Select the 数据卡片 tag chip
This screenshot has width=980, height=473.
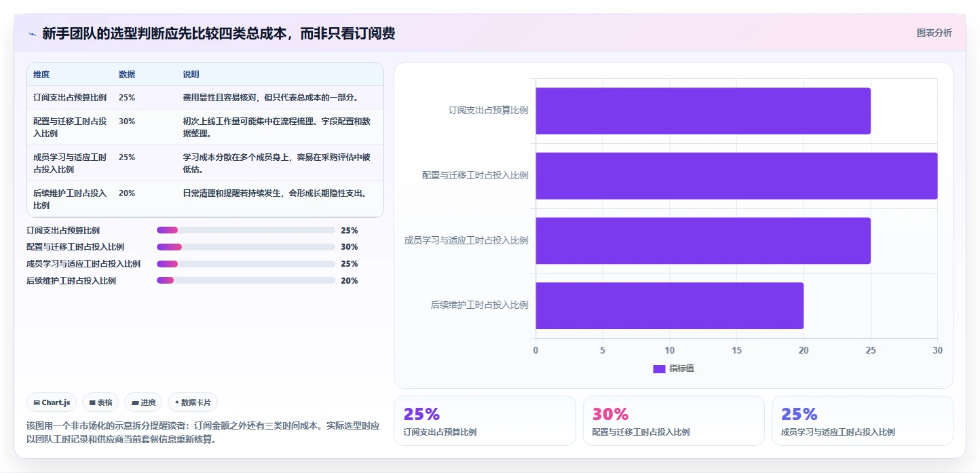(193, 402)
